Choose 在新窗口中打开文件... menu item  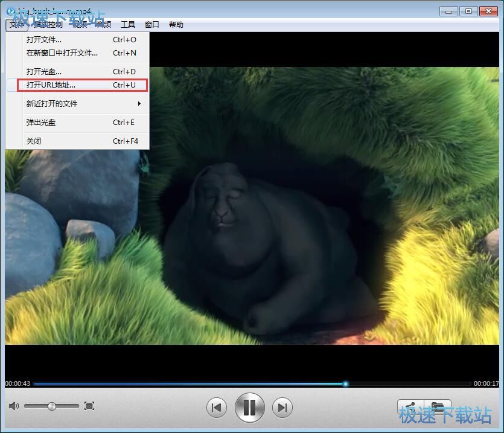pyautogui.click(x=77, y=53)
